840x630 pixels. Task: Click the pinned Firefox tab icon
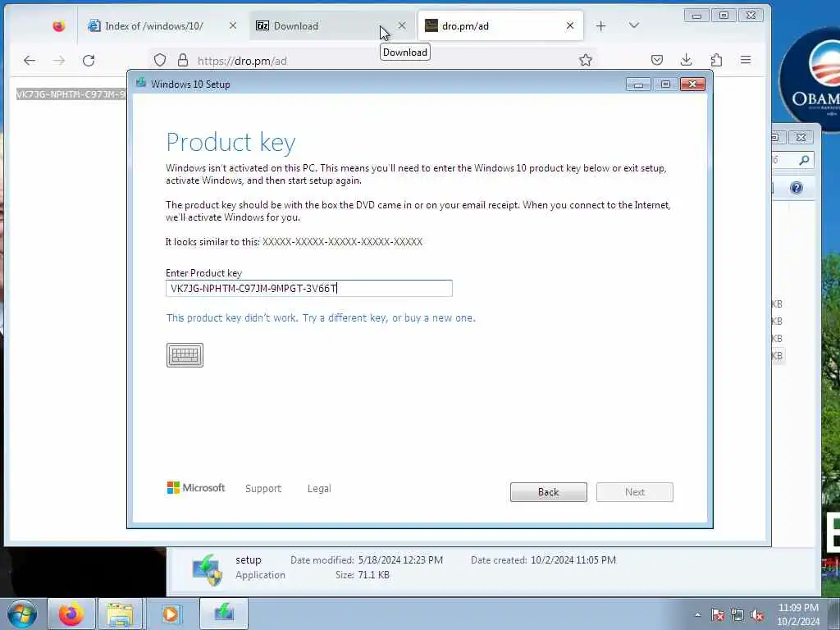pos(58,25)
